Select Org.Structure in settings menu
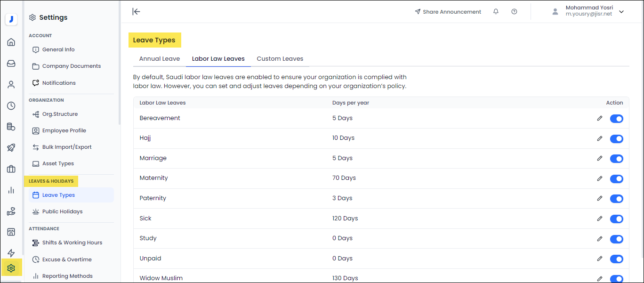This screenshot has width=644, height=283. pos(60,114)
